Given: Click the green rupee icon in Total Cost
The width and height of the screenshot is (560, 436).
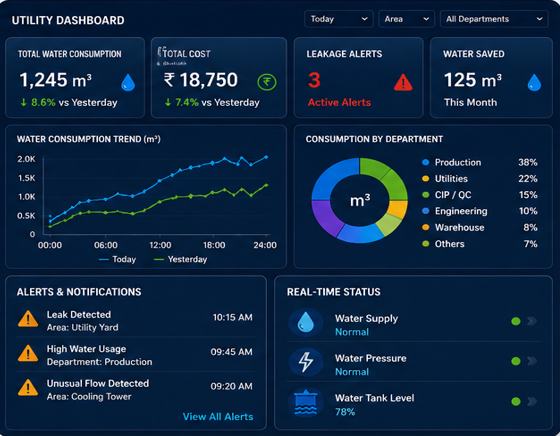Looking at the screenshot, I should point(266,82).
